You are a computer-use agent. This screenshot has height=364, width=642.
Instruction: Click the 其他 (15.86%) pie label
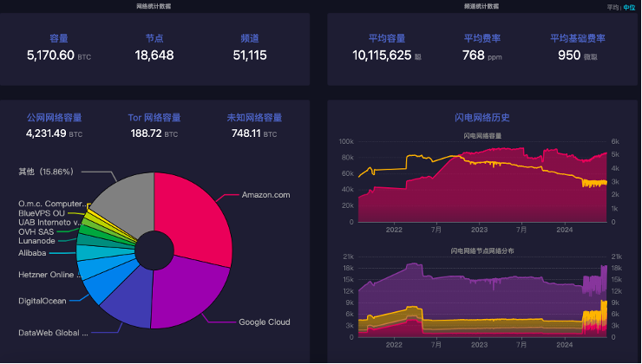click(46, 171)
